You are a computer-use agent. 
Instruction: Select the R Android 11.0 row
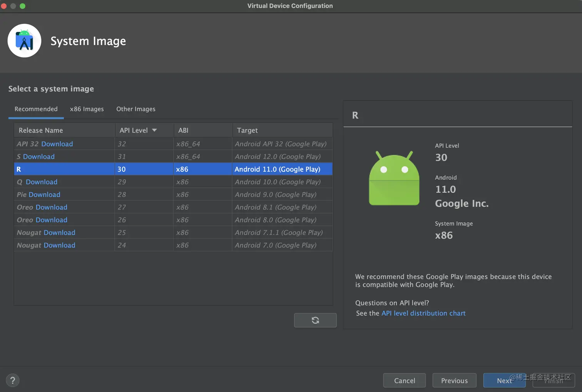173,169
